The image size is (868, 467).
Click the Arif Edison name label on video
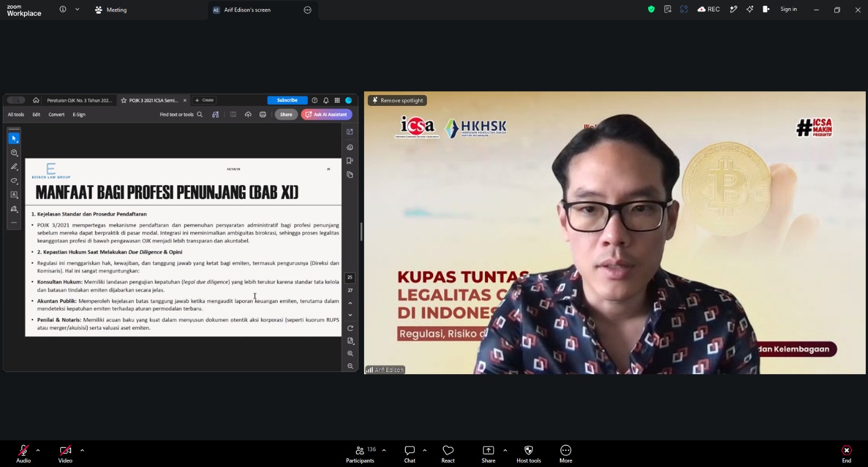click(x=385, y=370)
